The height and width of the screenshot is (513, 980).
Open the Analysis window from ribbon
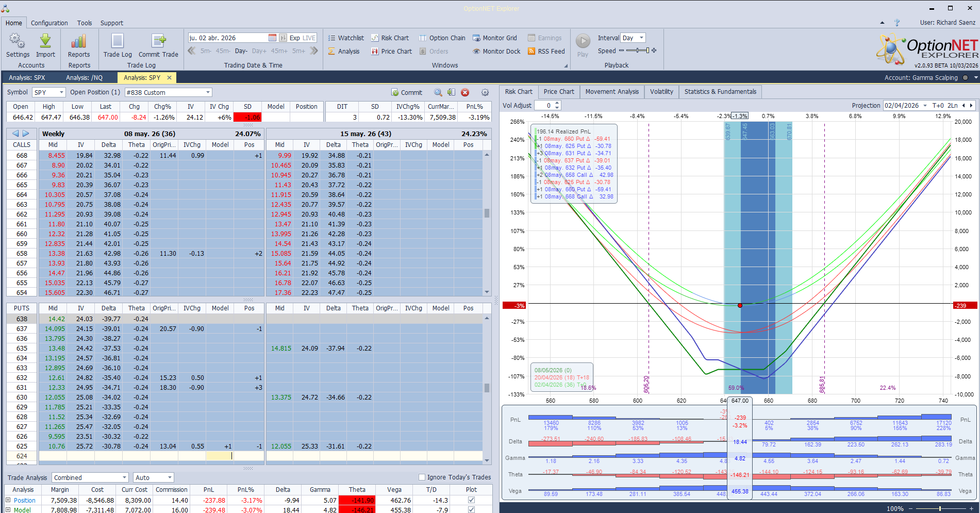tap(344, 51)
